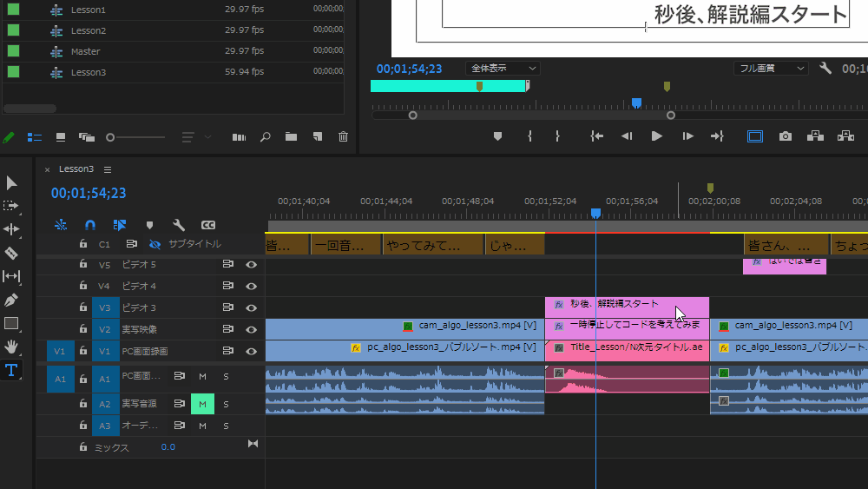Switch project panel to icon view

pyautogui.click(x=61, y=137)
